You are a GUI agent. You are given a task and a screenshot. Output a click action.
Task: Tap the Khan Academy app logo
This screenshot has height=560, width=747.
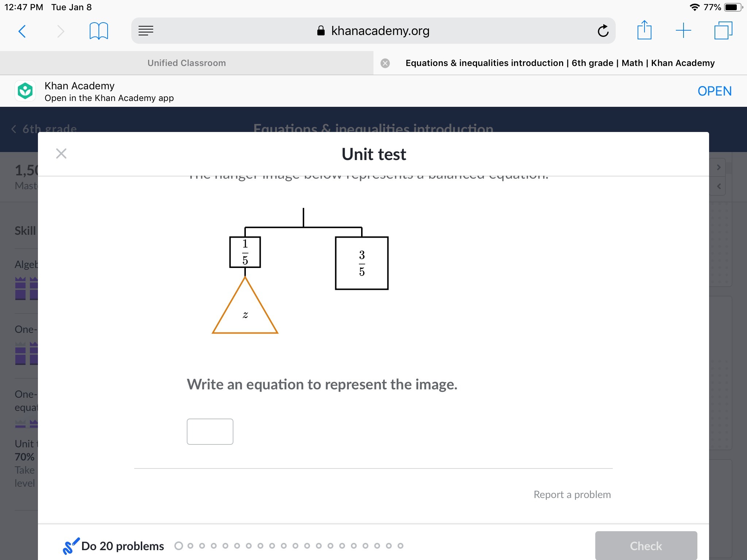(25, 91)
